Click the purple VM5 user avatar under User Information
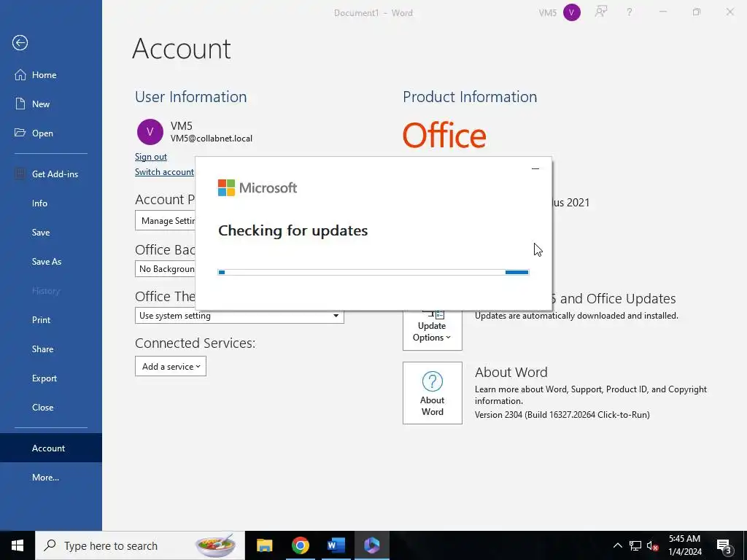This screenshot has width=747, height=560. point(150,132)
